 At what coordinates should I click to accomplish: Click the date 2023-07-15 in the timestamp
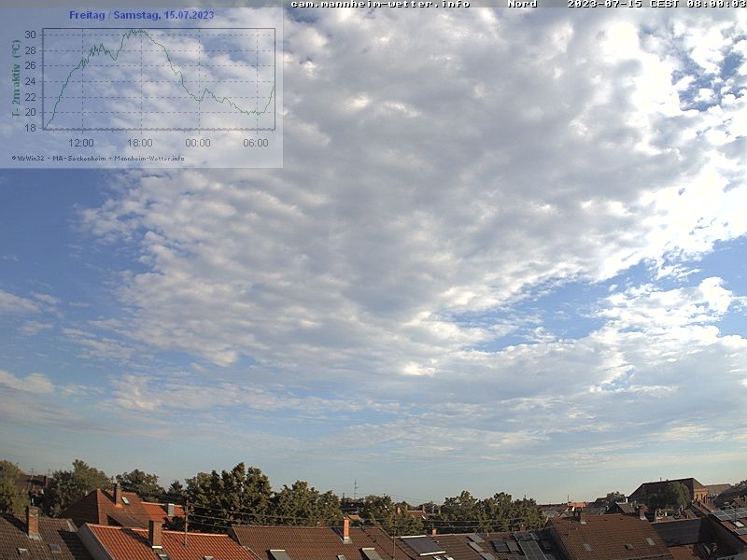tap(604, 4)
